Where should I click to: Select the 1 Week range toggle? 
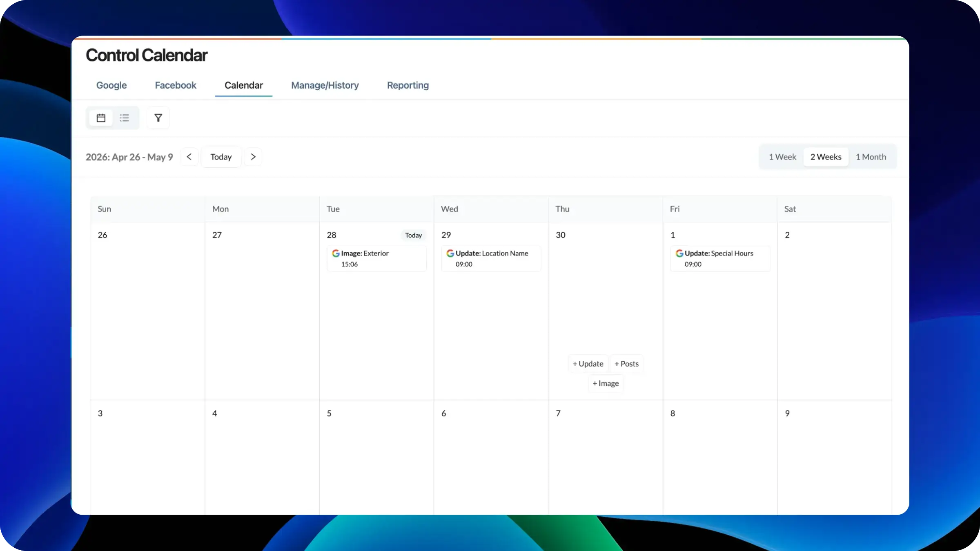[782, 157]
